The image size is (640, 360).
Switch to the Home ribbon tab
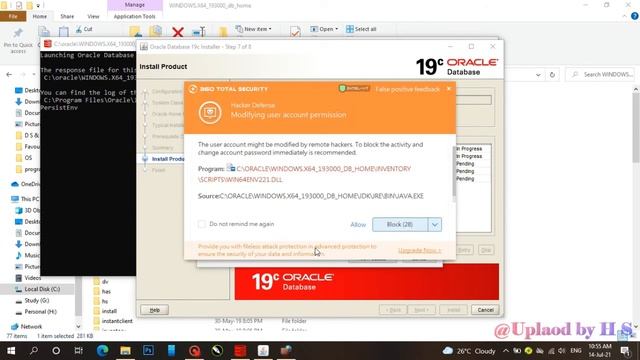40,16
